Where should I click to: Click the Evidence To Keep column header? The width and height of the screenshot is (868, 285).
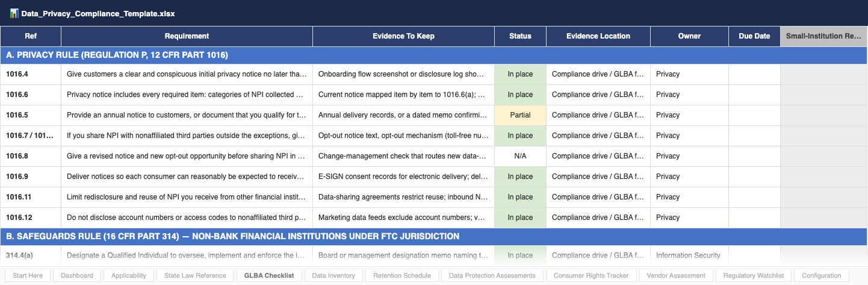[x=403, y=36]
